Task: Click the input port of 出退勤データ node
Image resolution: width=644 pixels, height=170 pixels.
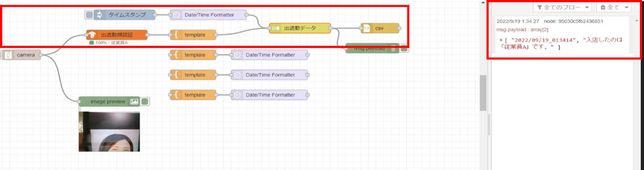Action: click(269, 28)
